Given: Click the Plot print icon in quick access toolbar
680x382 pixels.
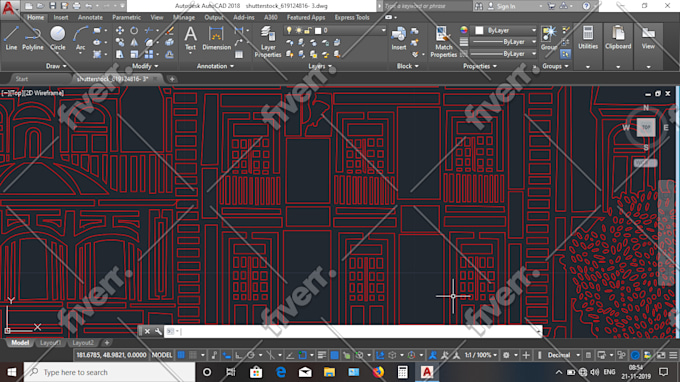Looking at the screenshot, I should point(77,6).
